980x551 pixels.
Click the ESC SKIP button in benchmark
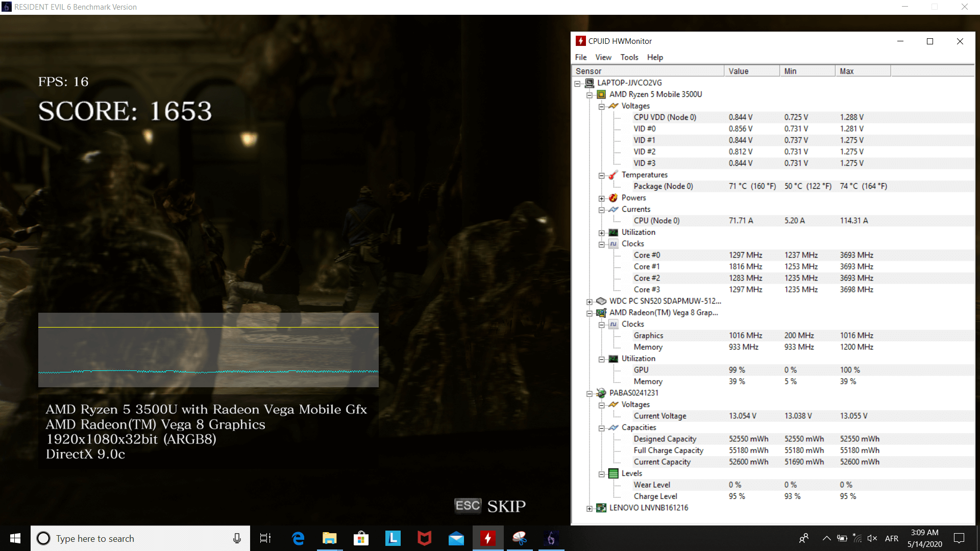click(x=490, y=506)
